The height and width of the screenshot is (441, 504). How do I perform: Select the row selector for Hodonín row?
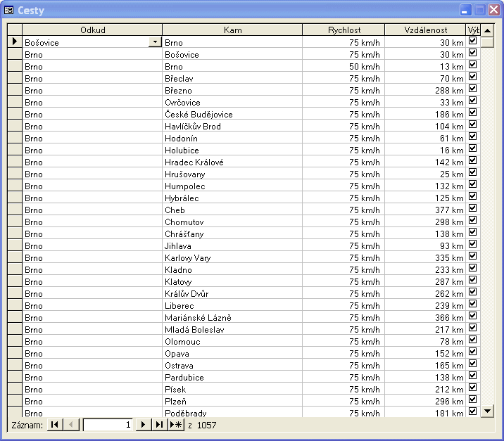tap(15, 138)
